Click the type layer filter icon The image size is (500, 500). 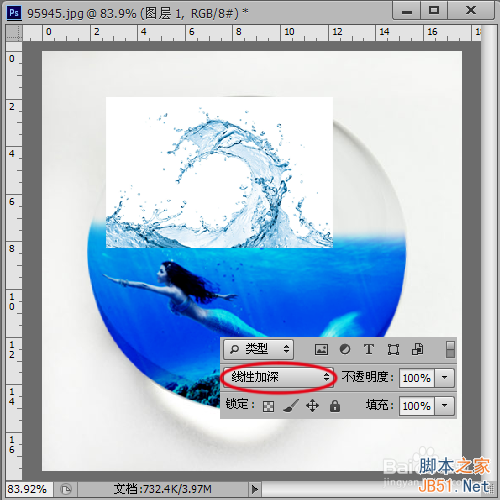pos(369,349)
